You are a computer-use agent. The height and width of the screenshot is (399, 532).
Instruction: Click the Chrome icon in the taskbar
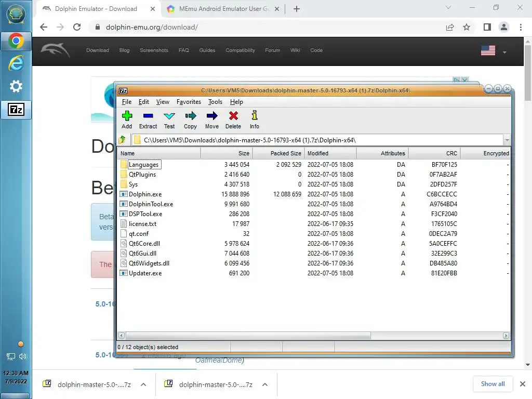[x=16, y=41]
